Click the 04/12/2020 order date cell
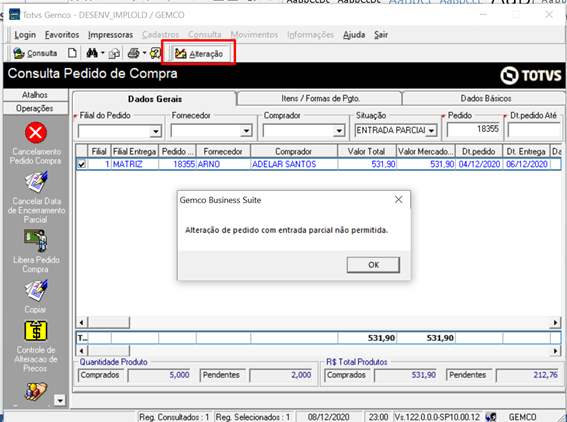Viewport: 567px width, 422px height. [479, 164]
